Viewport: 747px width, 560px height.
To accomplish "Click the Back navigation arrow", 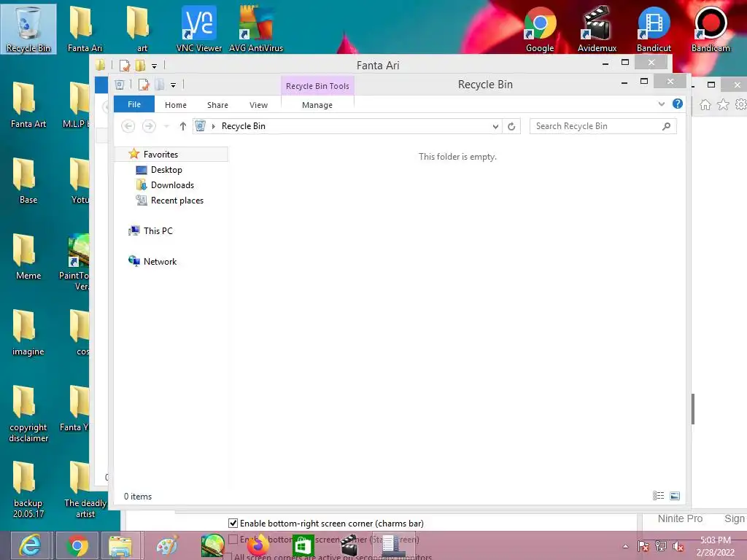I will click(128, 126).
